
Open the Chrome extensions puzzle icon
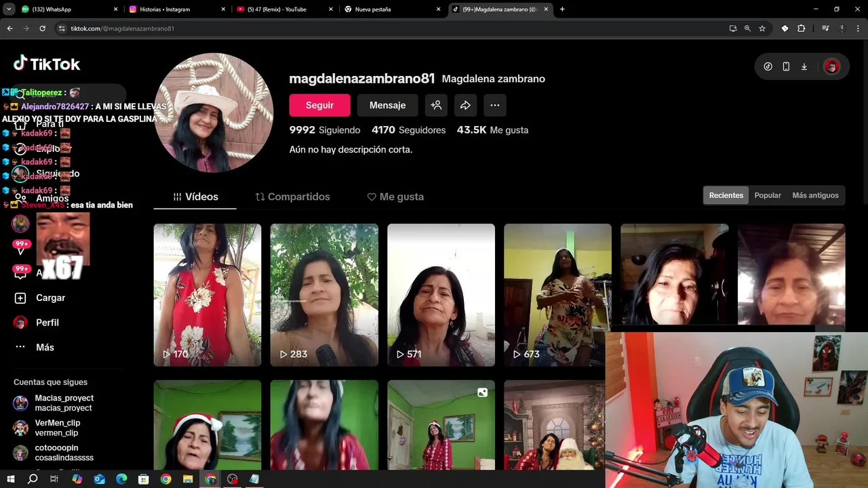click(802, 28)
